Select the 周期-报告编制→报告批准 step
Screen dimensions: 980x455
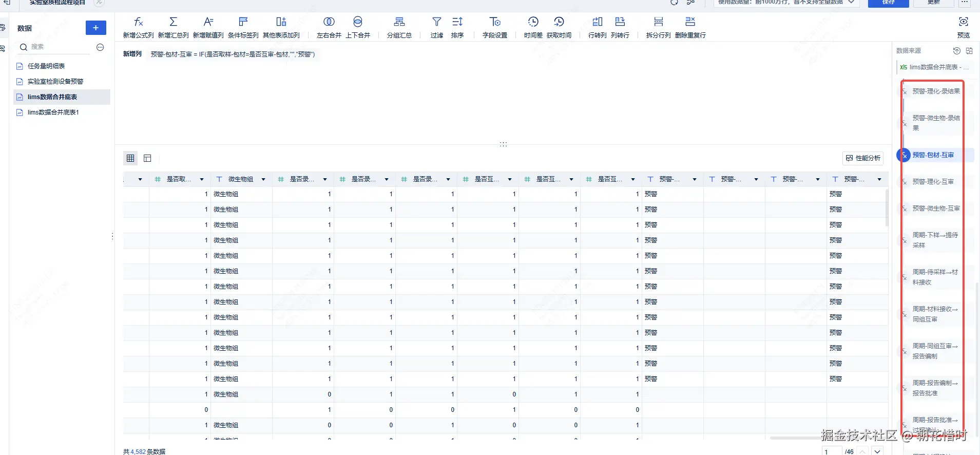[935, 388]
